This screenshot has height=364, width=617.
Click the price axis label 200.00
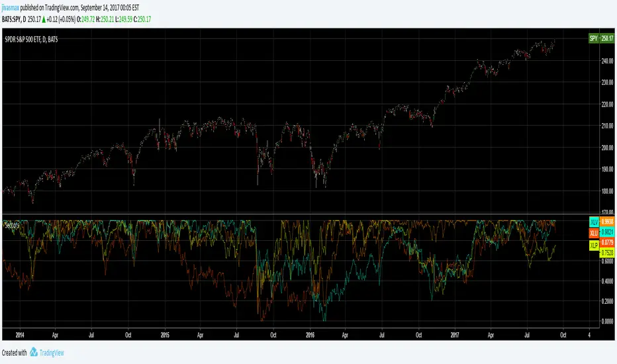click(x=607, y=148)
